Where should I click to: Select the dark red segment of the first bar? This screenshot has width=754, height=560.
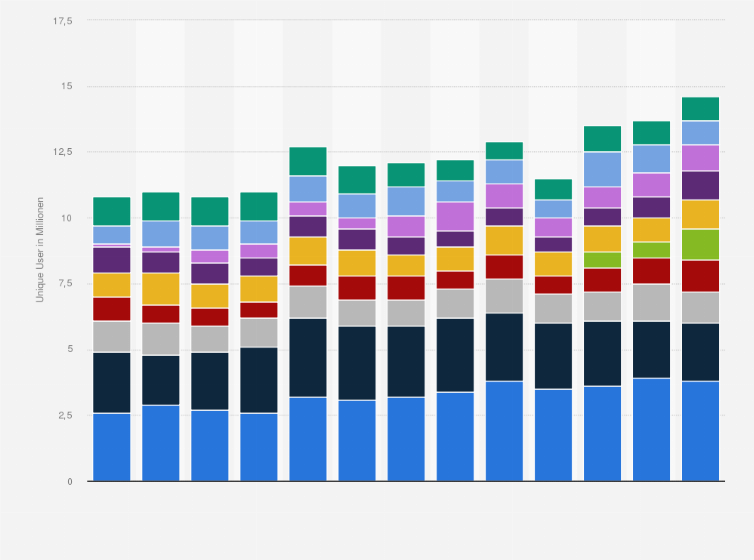[x=112, y=309]
